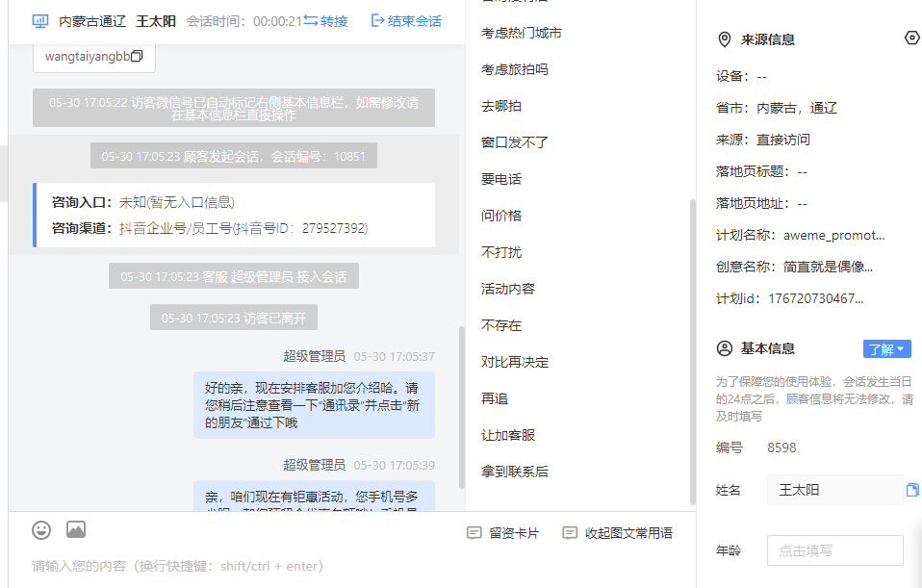Select the 考虑旅拍吗 quick phrase
922x588 pixels.
[515, 69]
